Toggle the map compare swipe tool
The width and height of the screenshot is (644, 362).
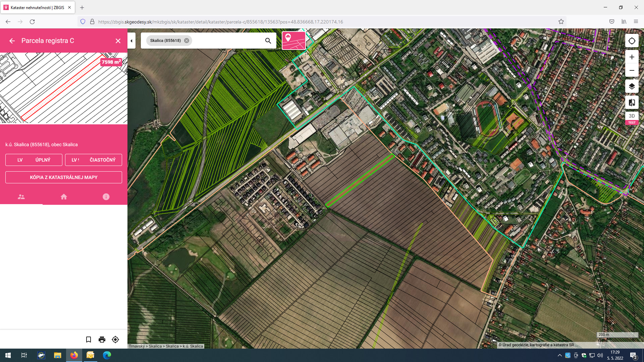[632, 103]
